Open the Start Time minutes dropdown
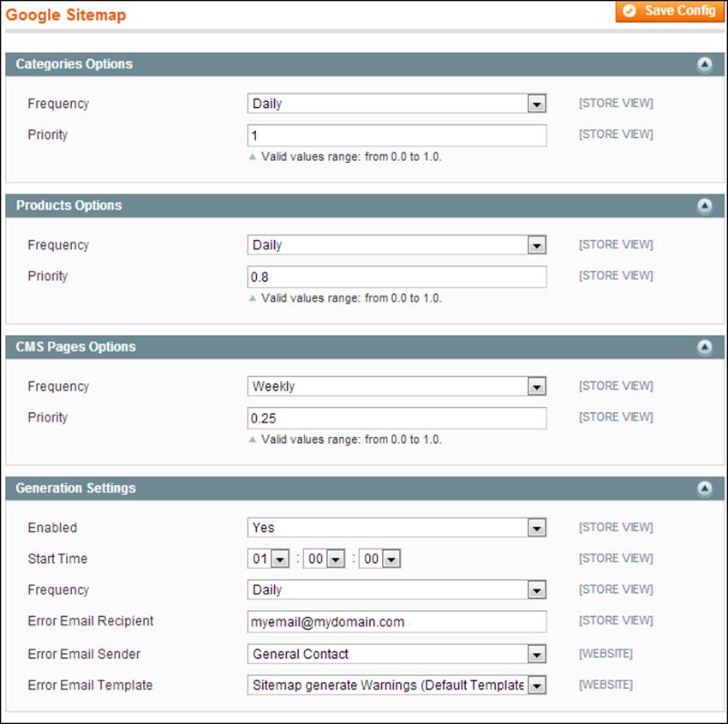 pyautogui.click(x=324, y=559)
